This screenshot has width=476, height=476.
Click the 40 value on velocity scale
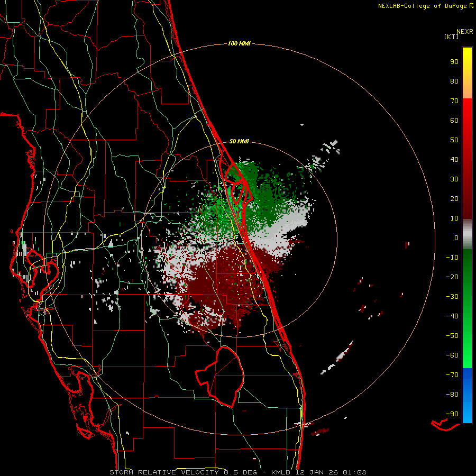coord(454,159)
